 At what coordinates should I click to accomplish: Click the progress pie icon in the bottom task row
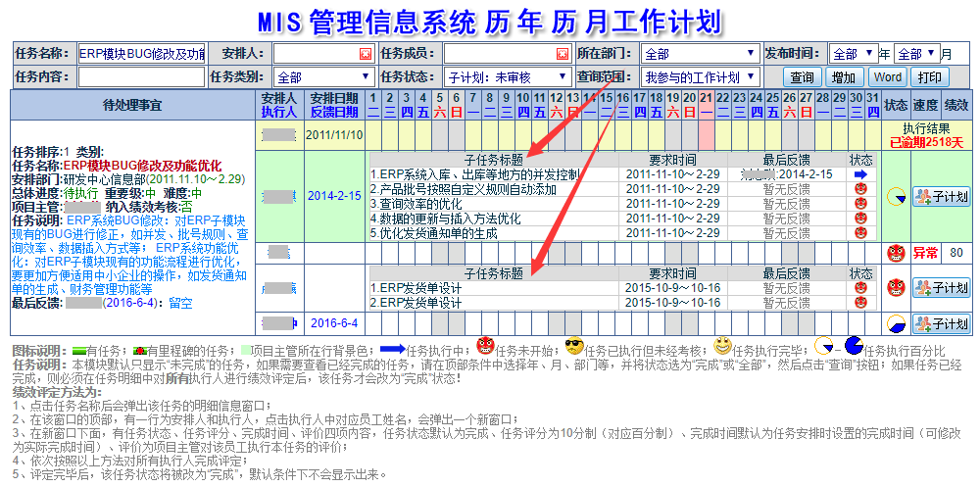pos(896,323)
